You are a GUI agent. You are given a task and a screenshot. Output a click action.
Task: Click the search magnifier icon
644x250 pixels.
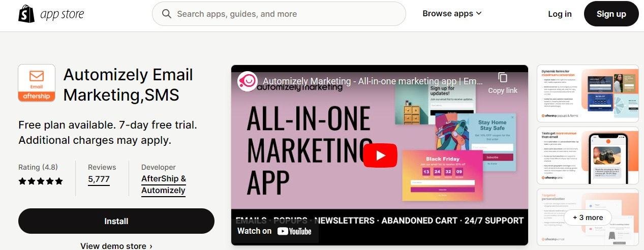coord(167,14)
